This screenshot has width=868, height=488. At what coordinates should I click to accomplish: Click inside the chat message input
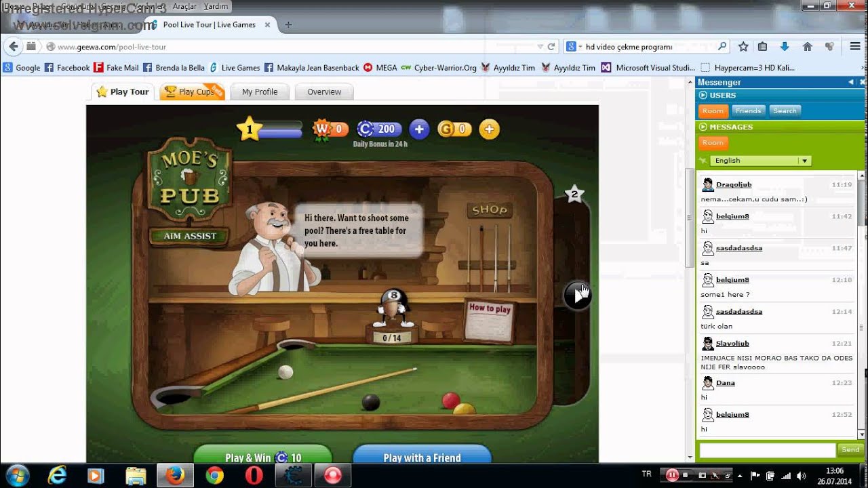(x=767, y=450)
